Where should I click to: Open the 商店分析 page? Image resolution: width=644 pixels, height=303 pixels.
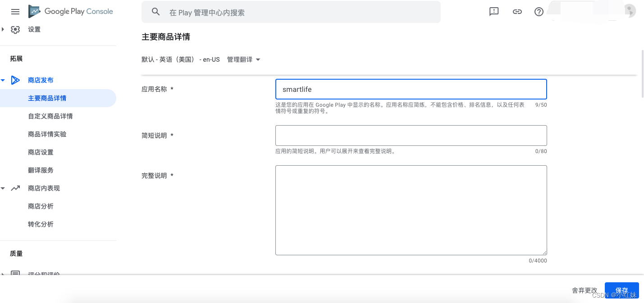pyautogui.click(x=41, y=206)
